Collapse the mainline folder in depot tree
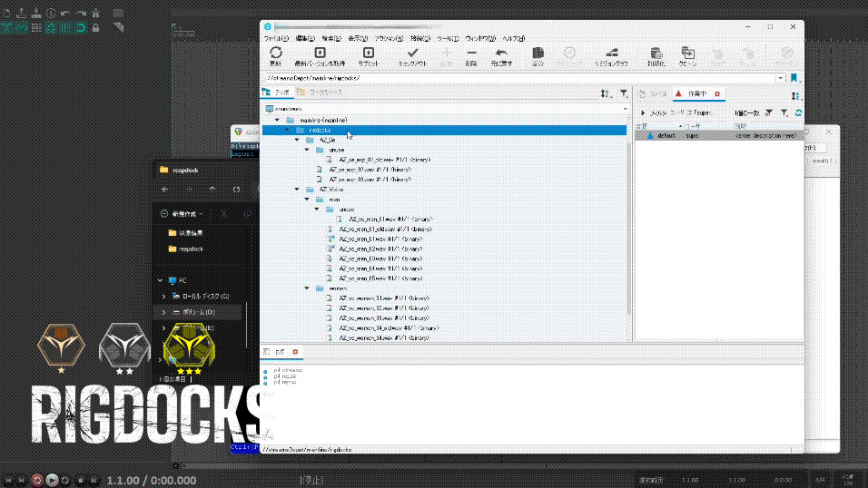Image resolution: width=868 pixels, height=488 pixels. pos(277,120)
